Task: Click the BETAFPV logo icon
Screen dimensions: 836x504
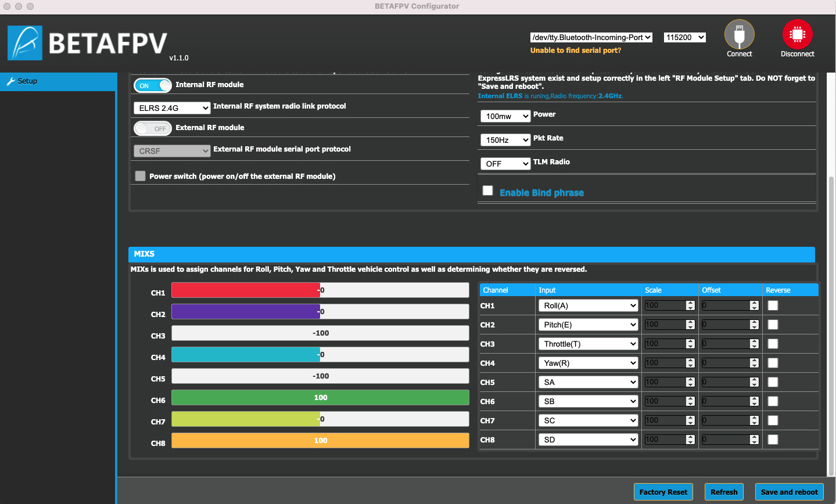Action: pyautogui.click(x=25, y=43)
